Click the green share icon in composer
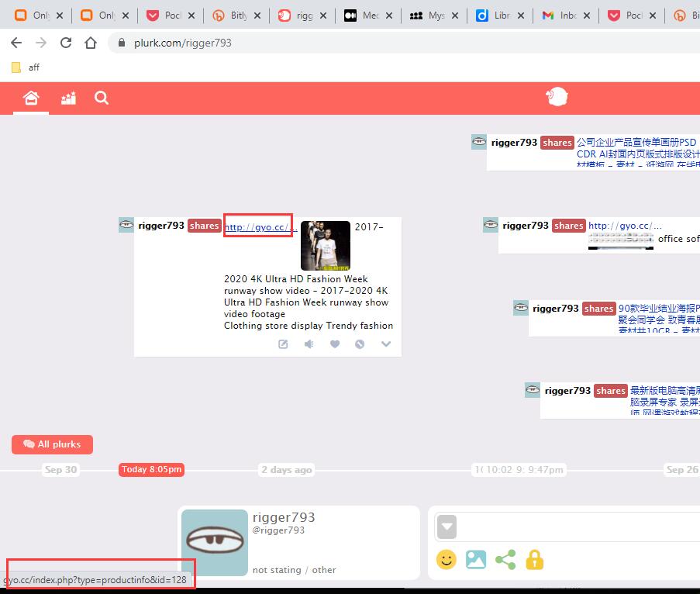 (505, 559)
